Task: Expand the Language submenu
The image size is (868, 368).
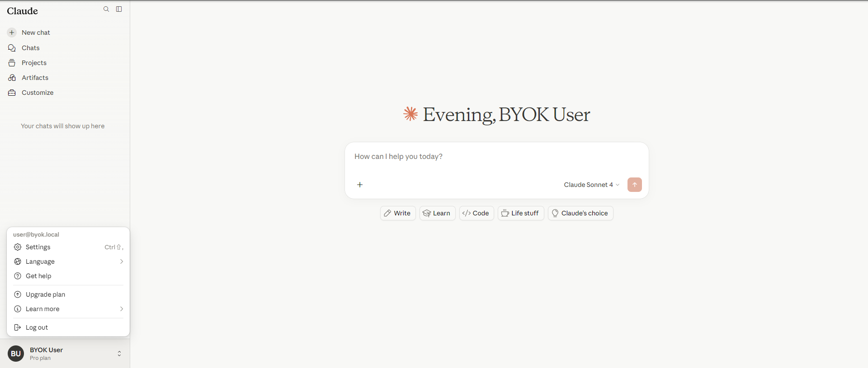Action: click(x=68, y=261)
